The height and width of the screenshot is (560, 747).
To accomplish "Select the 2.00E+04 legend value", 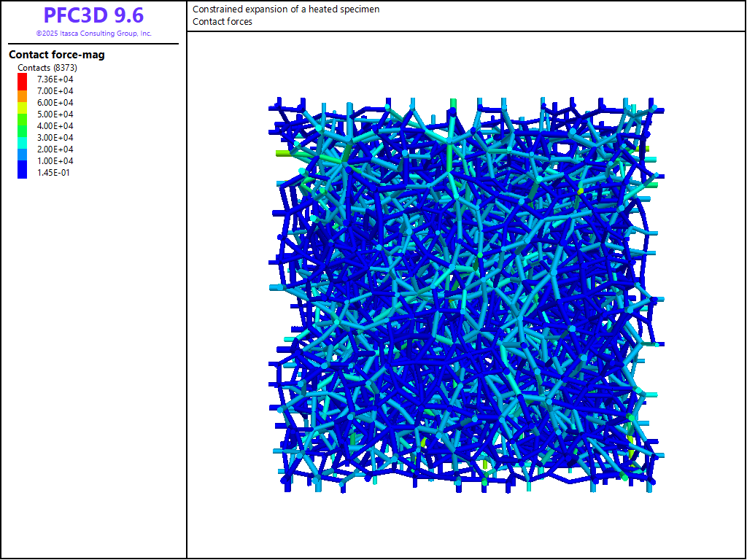I will coord(55,149).
